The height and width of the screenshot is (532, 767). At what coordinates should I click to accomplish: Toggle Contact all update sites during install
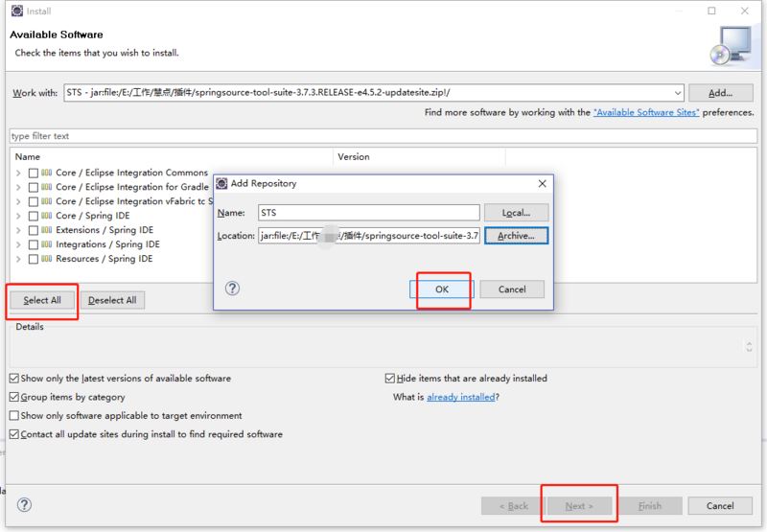[x=14, y=434]
